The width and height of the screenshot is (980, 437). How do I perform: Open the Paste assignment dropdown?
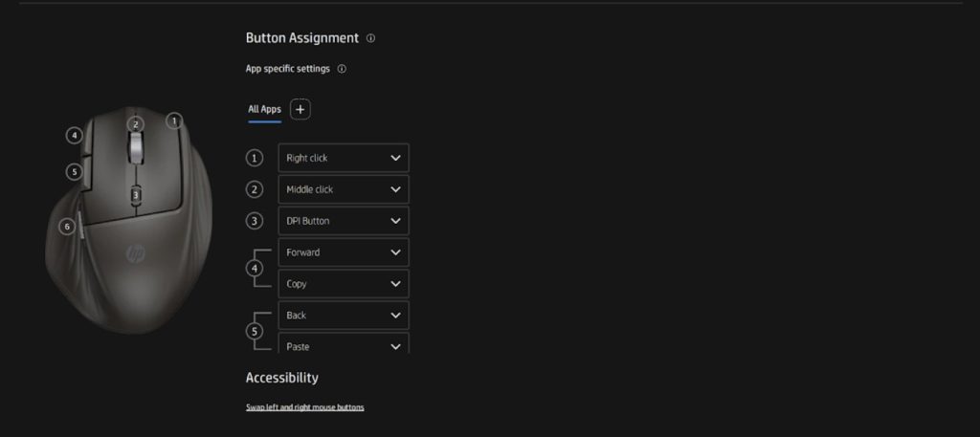[344, 342]
